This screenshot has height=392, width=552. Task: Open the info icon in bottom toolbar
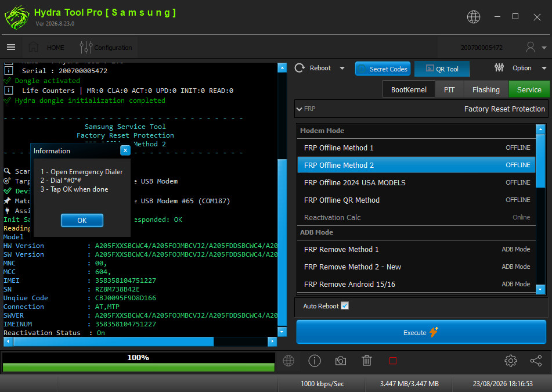(315, 361)
